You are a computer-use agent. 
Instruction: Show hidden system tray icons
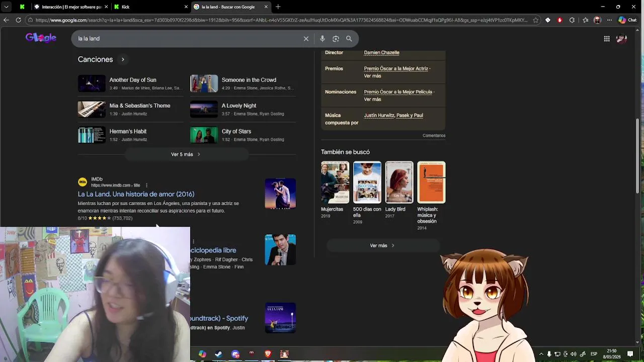pyautogui.click(x=541, y=354)
